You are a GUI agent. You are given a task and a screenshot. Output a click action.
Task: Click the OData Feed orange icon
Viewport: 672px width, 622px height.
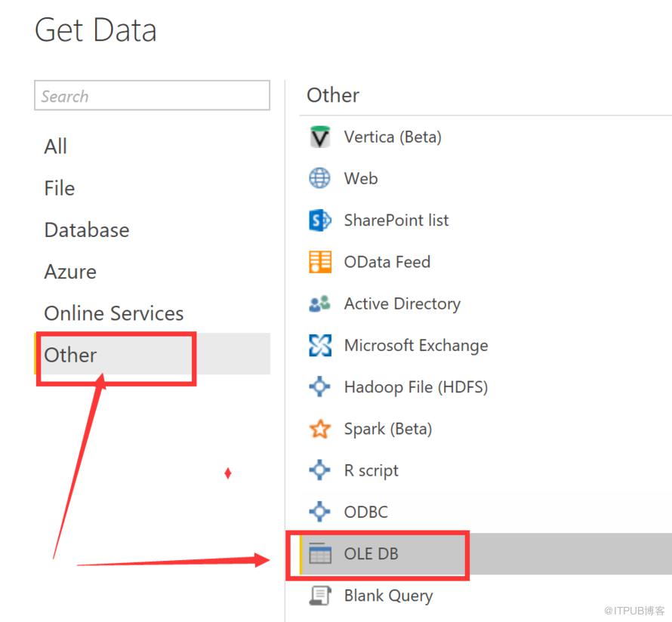[319, 262]
